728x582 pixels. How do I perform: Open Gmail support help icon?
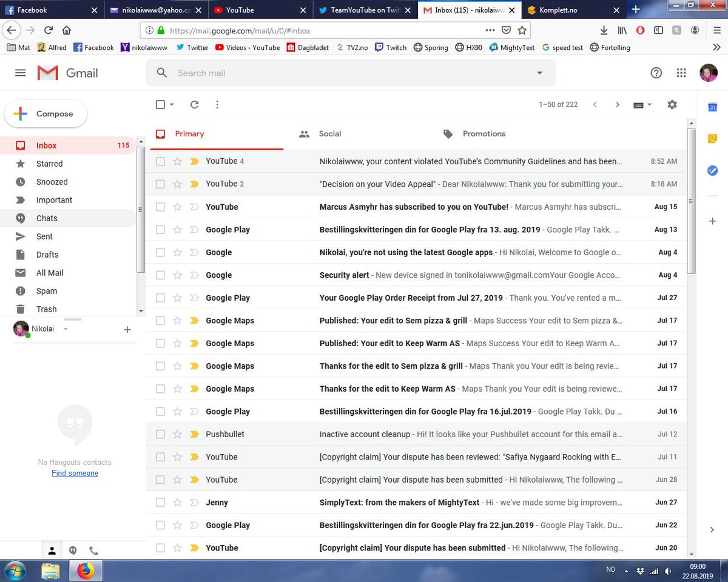tap(656, 73)
